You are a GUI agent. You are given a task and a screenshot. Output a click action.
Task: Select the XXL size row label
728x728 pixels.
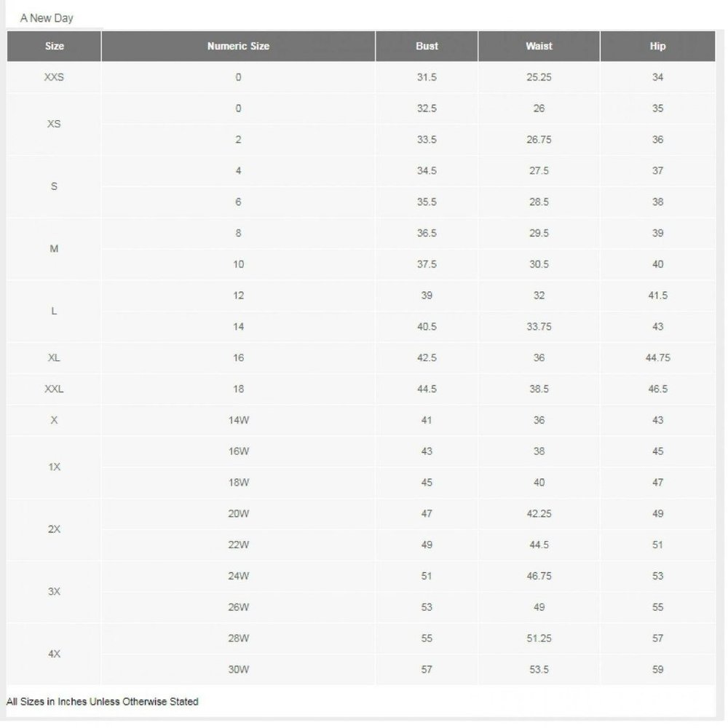(x=54, y=389)
